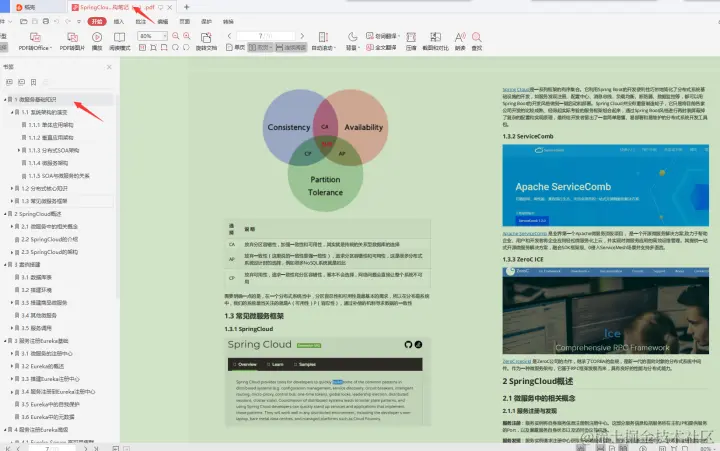Switch to the 插入 ribbon tab
Screen dimensions: 720x451
pyautogui.click(x=120, y=20)
